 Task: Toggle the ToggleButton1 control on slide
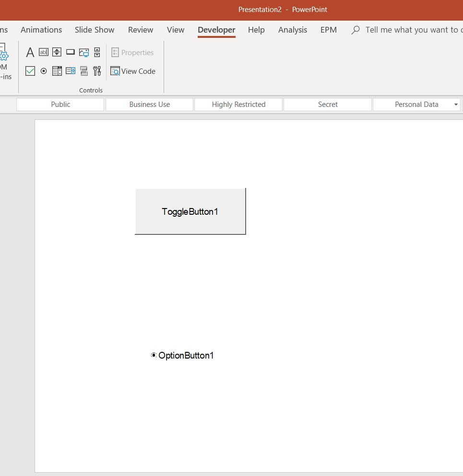click(190, 211)
